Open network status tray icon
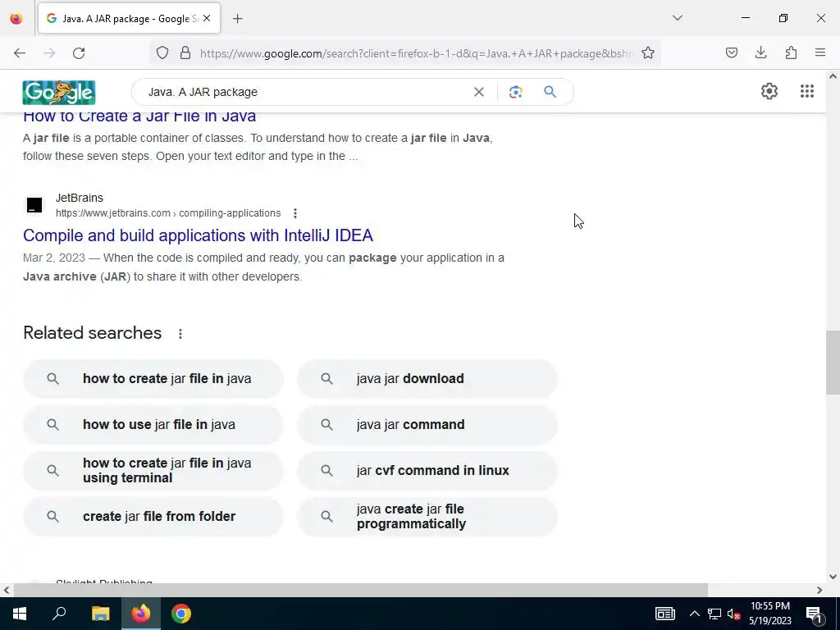Screen dimensions: 840x630 point(714,614)
